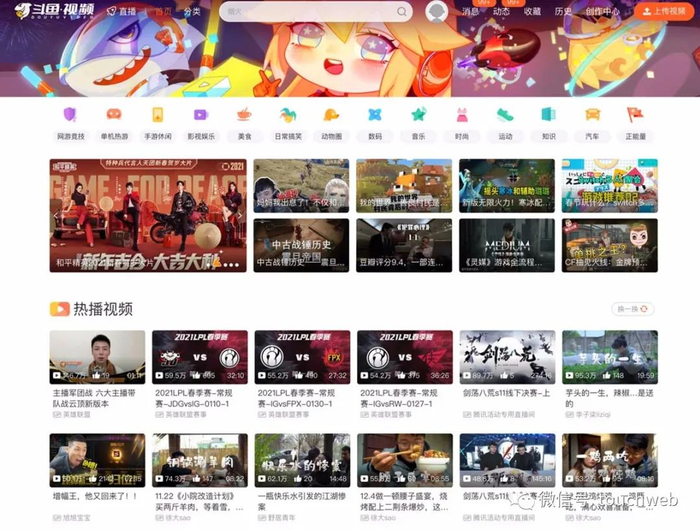The height and width of the screenshot is (530, 700).
Task: Open the 一鸡两吃 video thumbnail
Action: tap(610, 460)
